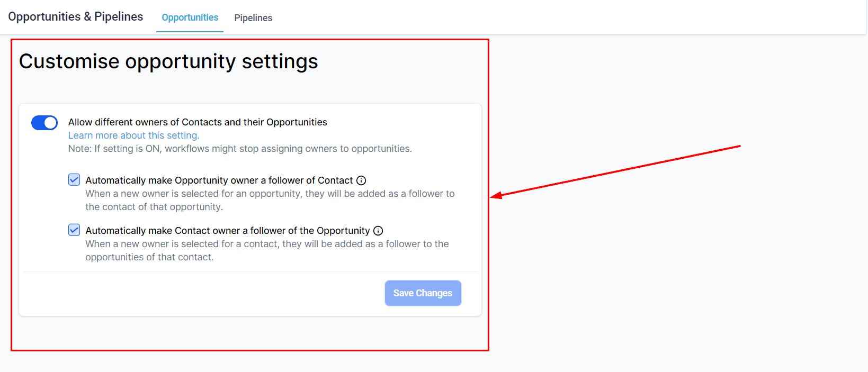This screenshot has height=372, width=868.
Task: Click the description starting 'When a new owner is selected for an opportunity'
Action: tap(270, 200)
